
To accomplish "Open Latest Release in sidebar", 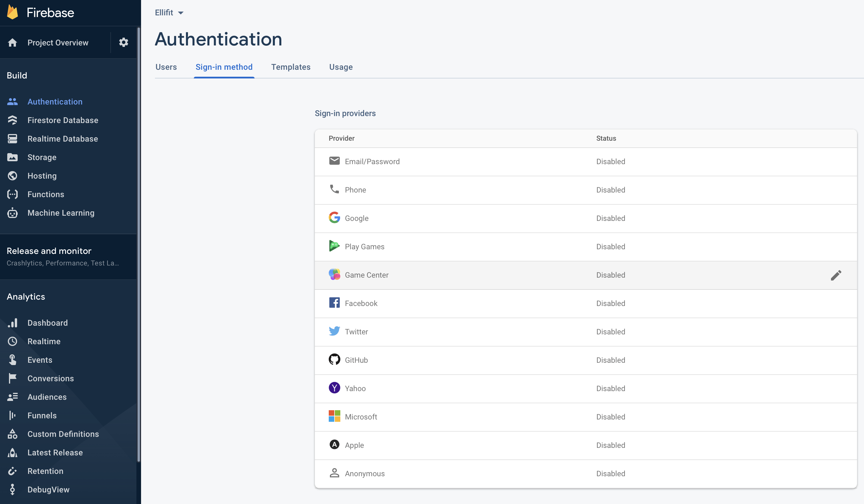I will point(55,452).
